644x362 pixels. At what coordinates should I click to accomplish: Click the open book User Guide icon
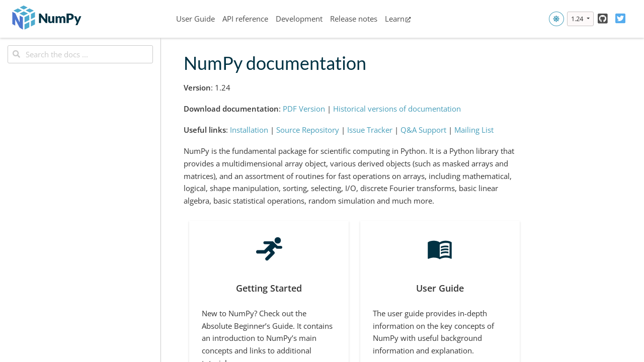[440, 249]
